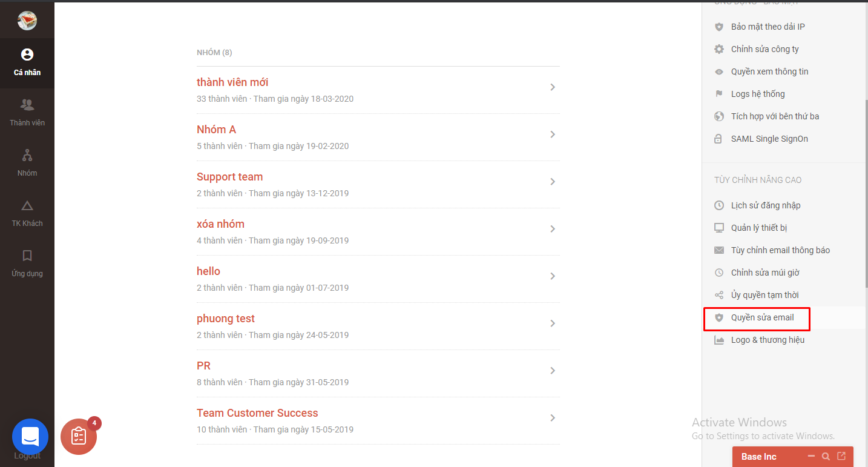Screen dimensions: 868x467
Task: Open the clipboard notifications with badge 4
Action: pyautogui.click(x=79, y=436)
